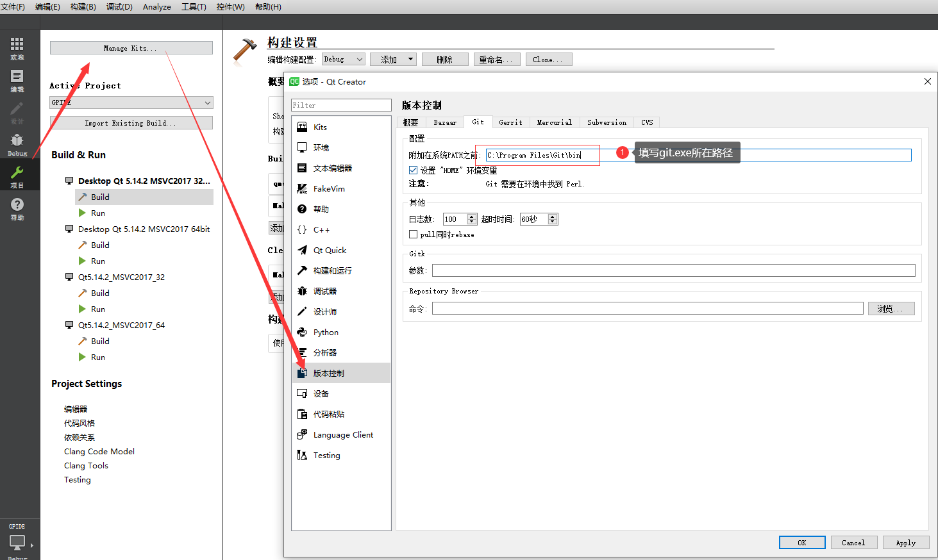Open the Help mode question mark icon
938x560 pixels.
(17, 208)
